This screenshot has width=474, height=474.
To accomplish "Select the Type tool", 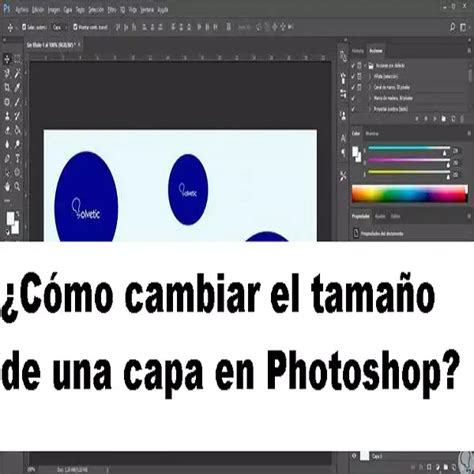I will point(17,158).
